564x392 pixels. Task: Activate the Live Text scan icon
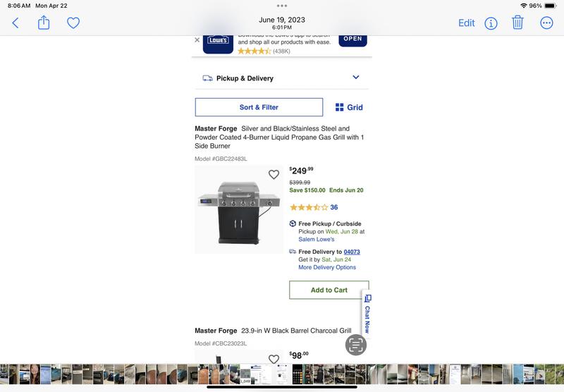356,345
